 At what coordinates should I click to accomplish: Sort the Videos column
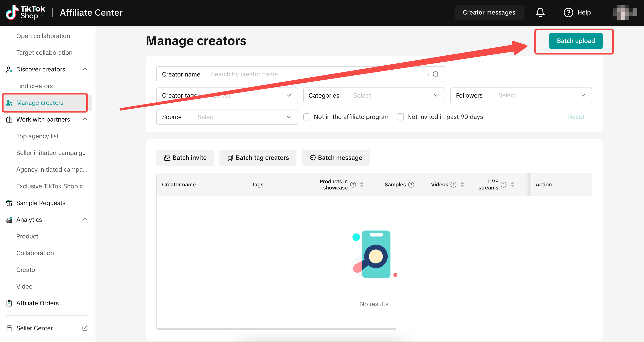click(x=462, y=184)
